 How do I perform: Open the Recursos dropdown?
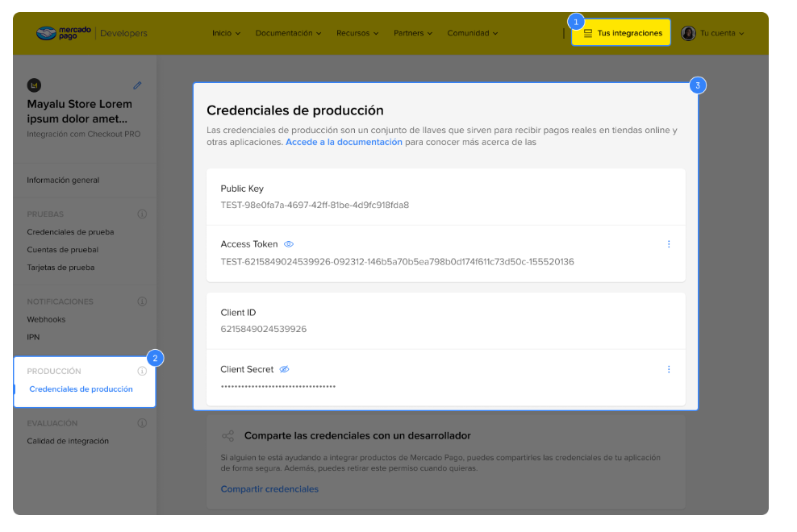tap(357, 33)
